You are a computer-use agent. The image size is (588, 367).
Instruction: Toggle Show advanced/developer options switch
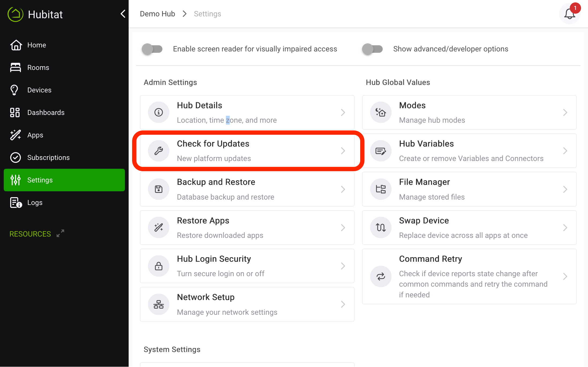tap(372, 49)
